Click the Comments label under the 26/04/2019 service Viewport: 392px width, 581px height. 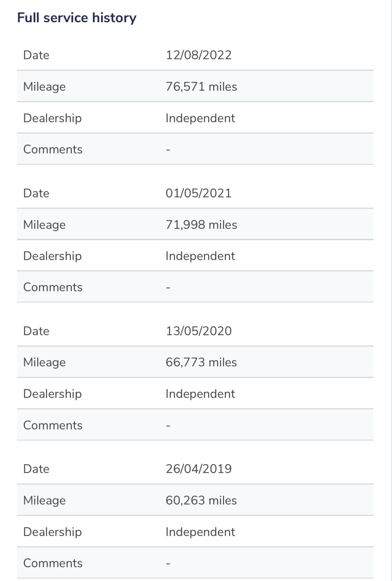pyautogui.click(x=53, y=563)
